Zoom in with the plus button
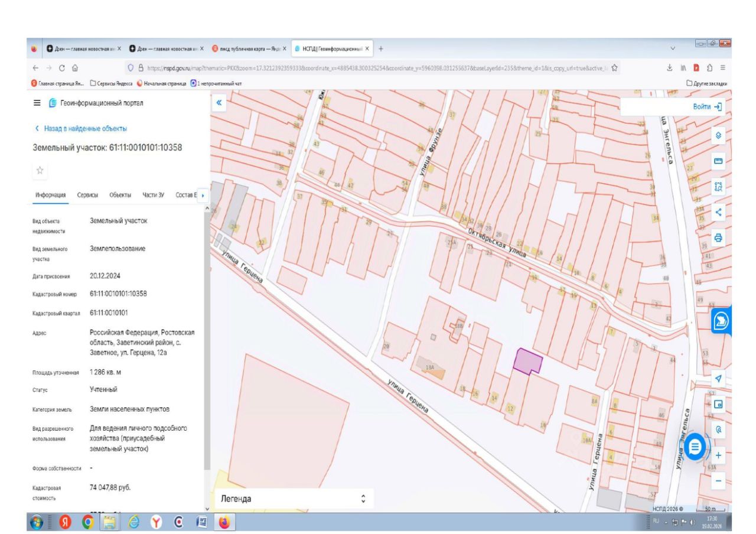Image resolution: width=756 pixels, height=534 pixels. click(718, 455)
